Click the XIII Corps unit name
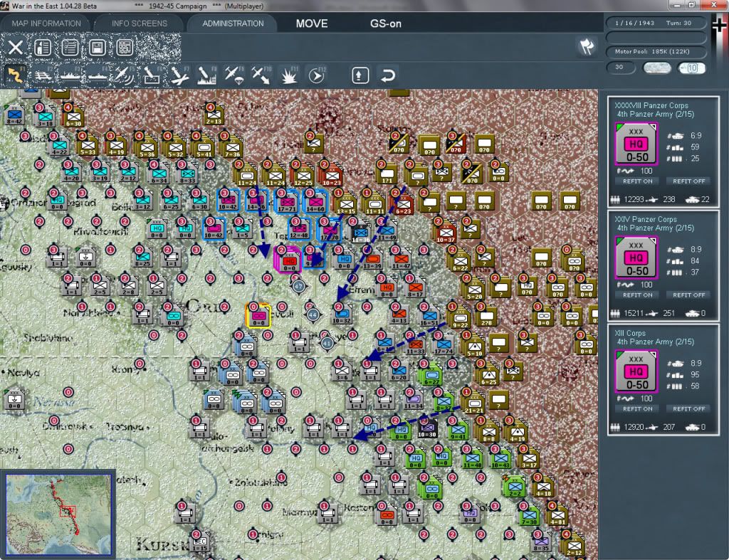 click(630, 333)
